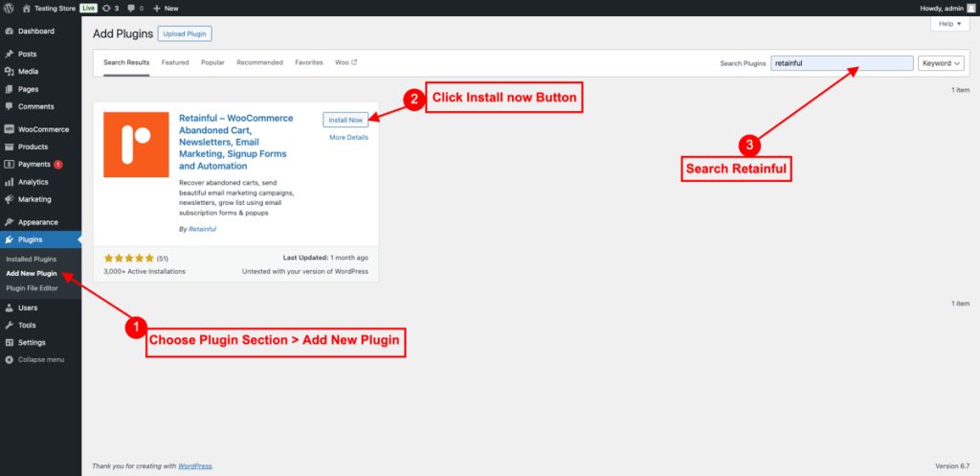Open the WordPress footer link
The width and height of the screenshot is (980, 476).
click(x=194, y=466)
